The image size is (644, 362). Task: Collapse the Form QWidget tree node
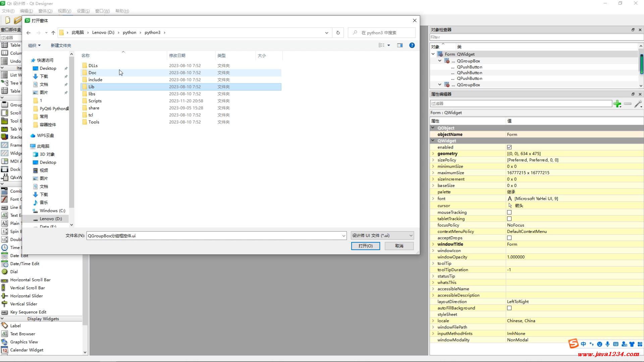tap(433, 54)
